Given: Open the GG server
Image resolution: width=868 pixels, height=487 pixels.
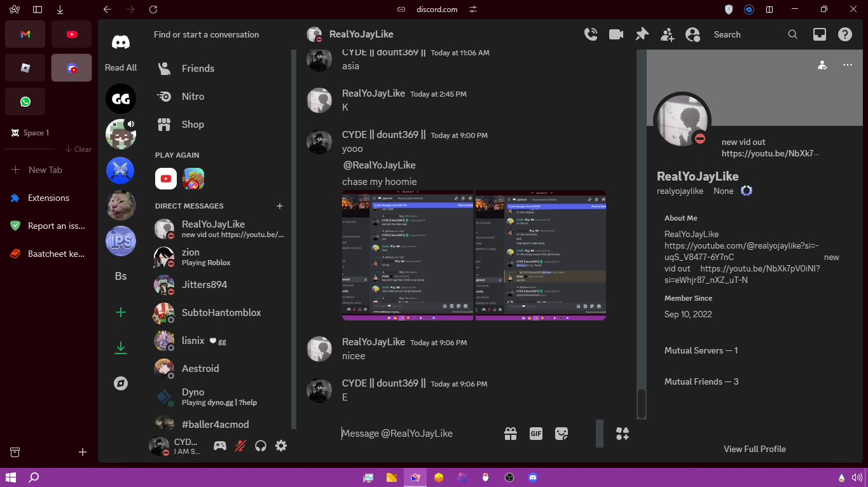Looking at the screenshot, I should click(x=121, y=99).
